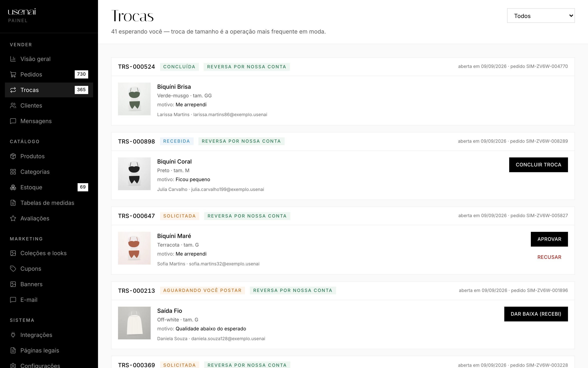The height and width of the screenshot is (368, 588).
Task: Click the Concluída status tag
Action: pos(179,67)
